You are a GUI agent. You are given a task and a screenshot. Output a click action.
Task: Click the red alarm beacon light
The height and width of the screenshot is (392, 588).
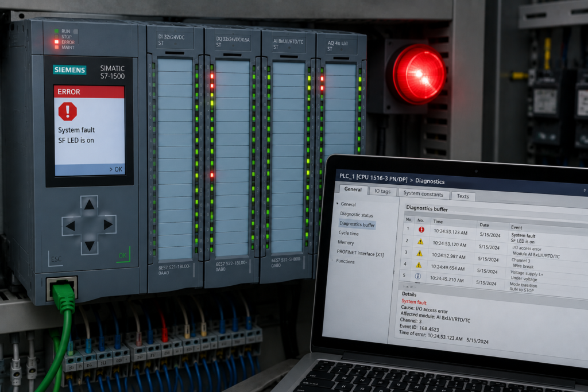coord(419,74)
